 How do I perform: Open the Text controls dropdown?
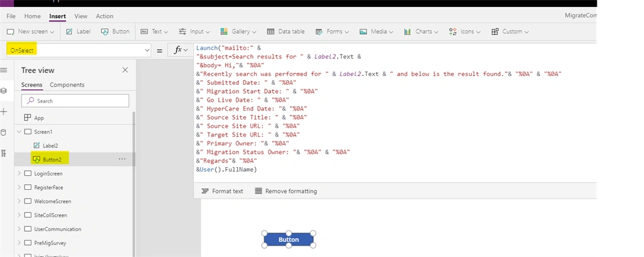pos(155,31)
